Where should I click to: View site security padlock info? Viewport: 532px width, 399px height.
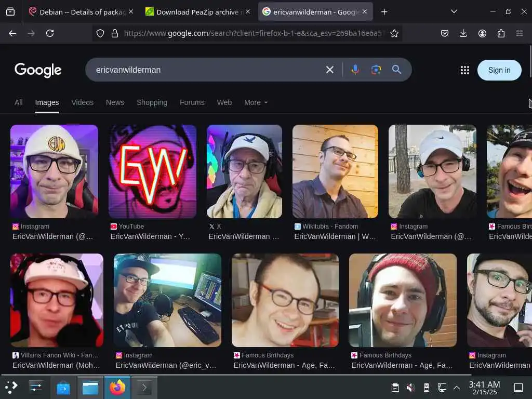(x=115, y=33)
